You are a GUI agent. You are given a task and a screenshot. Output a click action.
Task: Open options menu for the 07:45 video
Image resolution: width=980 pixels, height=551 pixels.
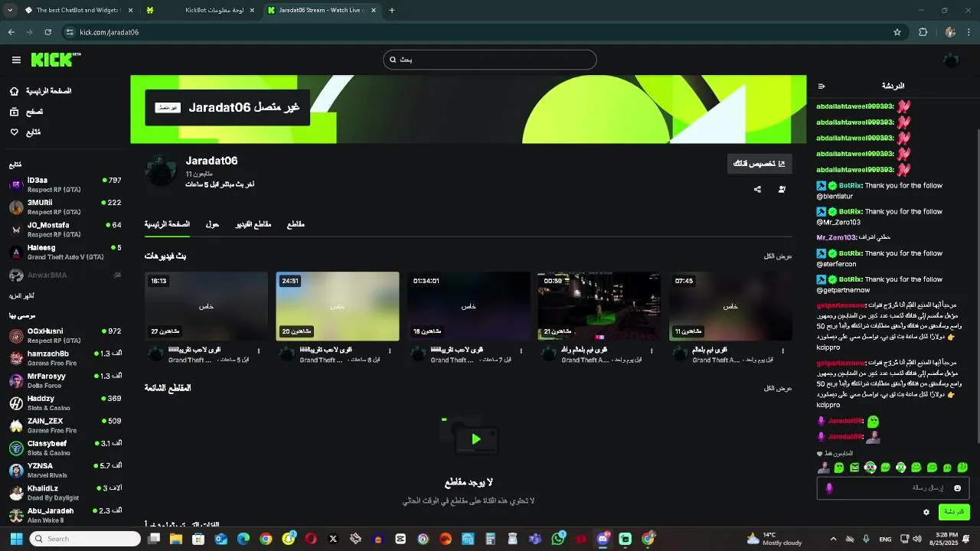point(782,350)
